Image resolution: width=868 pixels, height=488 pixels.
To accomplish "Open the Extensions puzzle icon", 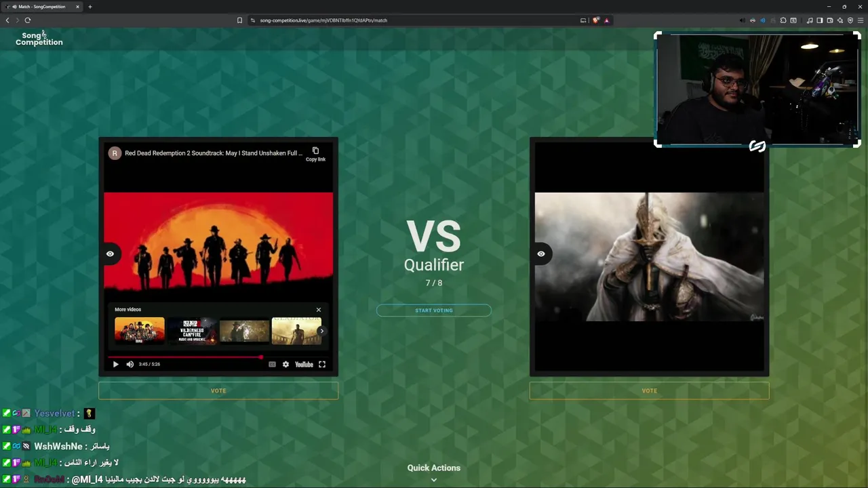I will click(783, 20).
